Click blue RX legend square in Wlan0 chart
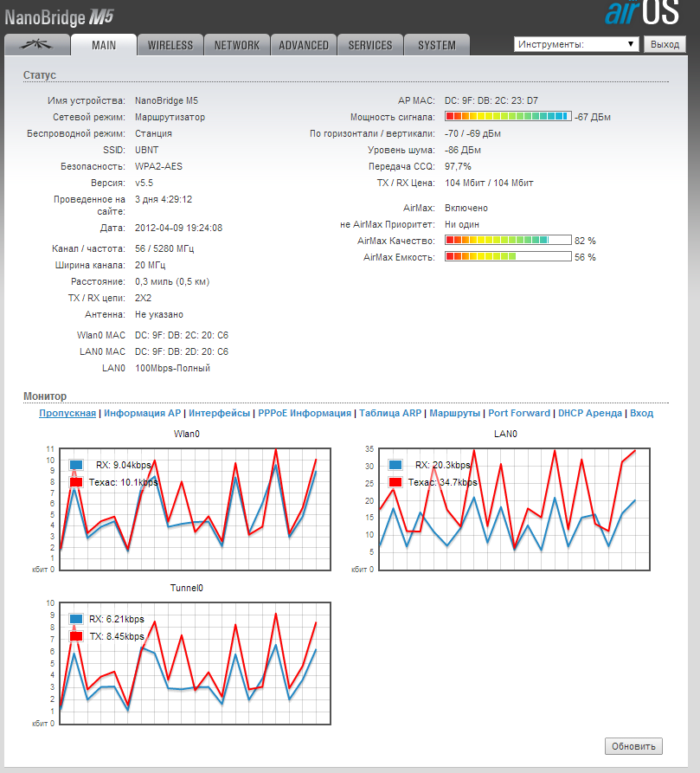Viewport: 700px width, 773px height. click(77, 464)
